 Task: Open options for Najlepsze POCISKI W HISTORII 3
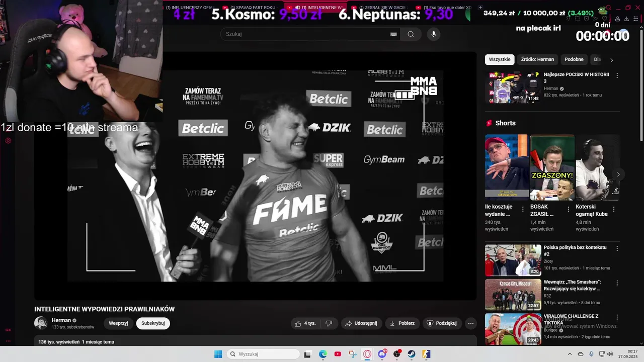click(x=617, y=75)
